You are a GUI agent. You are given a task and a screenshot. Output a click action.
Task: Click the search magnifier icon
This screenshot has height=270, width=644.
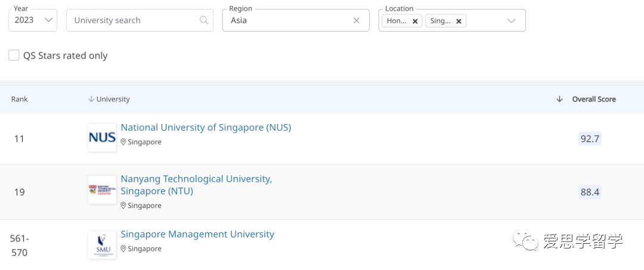click(x=204, y=20)
